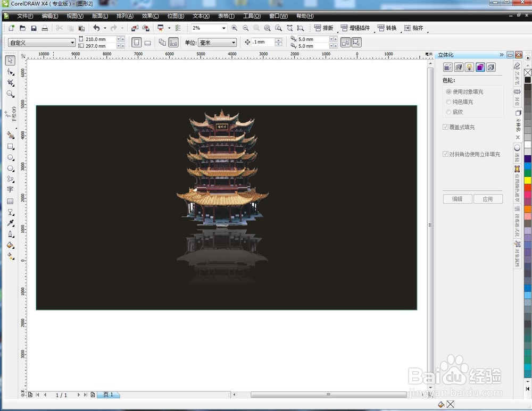Screen dimensions: 532x411
Task: Select the Eyedropper tool
Action: (x=11, y=223)
